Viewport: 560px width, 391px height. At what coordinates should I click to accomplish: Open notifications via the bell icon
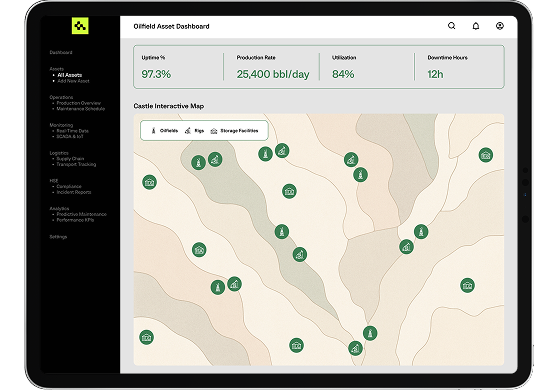pos(476,26)
